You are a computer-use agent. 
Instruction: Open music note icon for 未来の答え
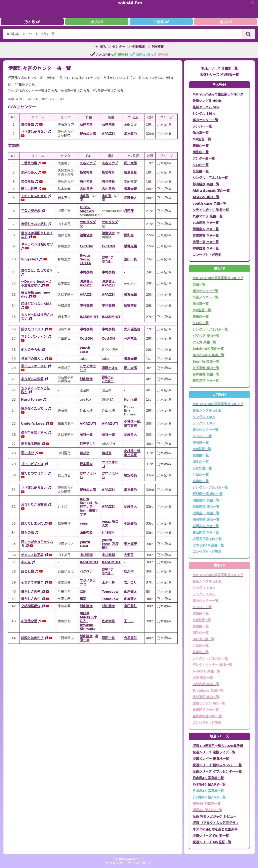tap(40, 172)
